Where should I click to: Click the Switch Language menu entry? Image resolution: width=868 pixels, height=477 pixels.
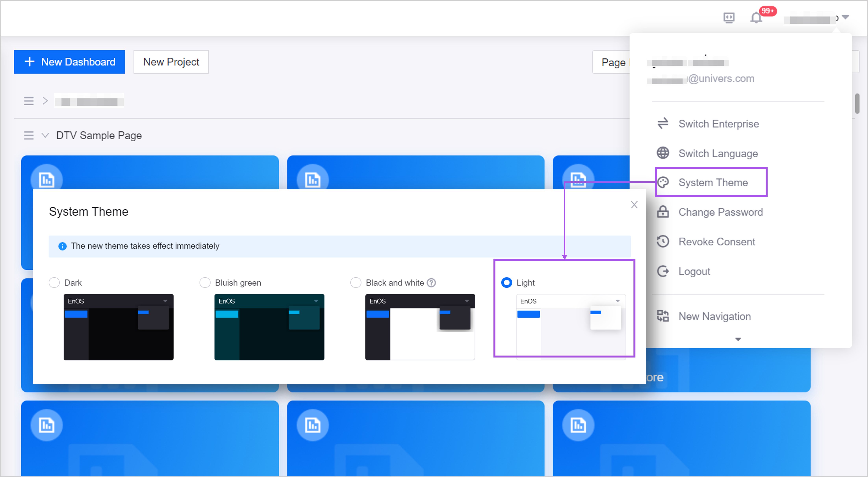(718, 153)
